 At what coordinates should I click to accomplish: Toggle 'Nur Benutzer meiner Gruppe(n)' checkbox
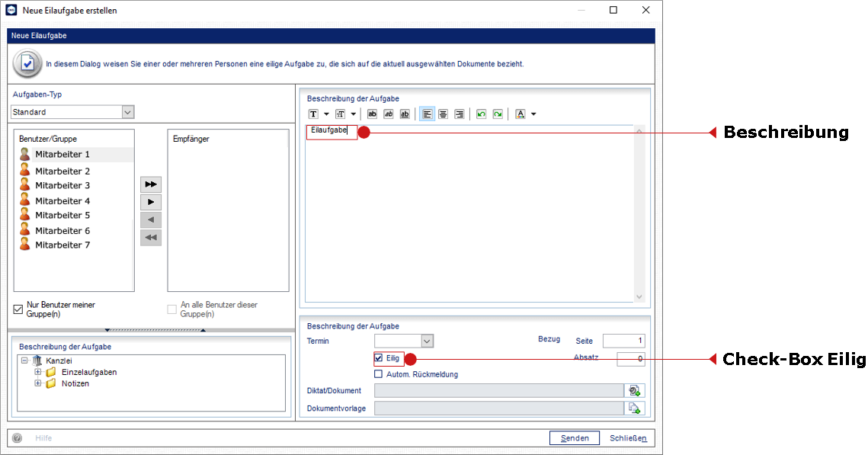coord(18,309)
